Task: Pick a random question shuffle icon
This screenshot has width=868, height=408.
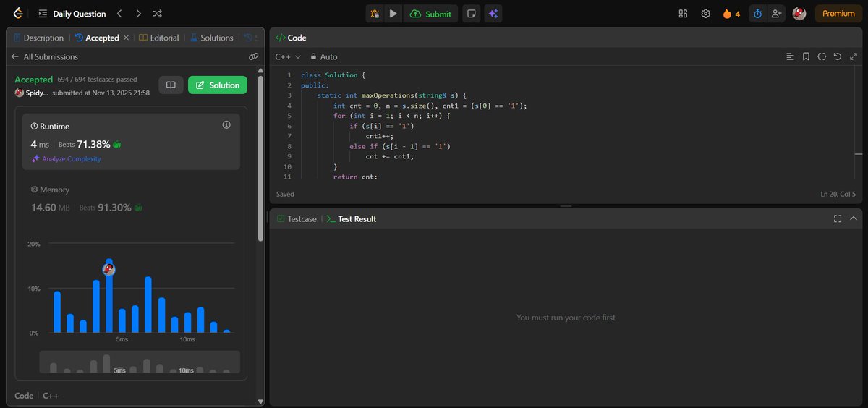Action: [158, 14]
